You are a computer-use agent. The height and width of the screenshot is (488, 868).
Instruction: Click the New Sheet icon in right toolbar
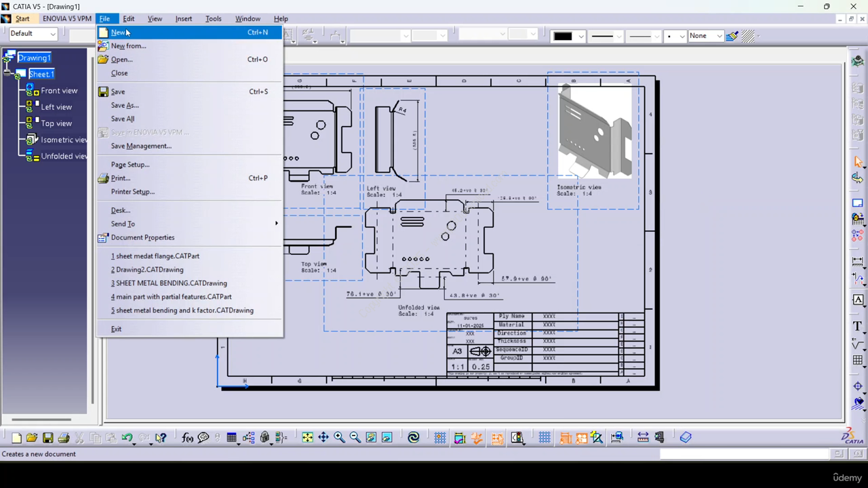coord(858,203)
